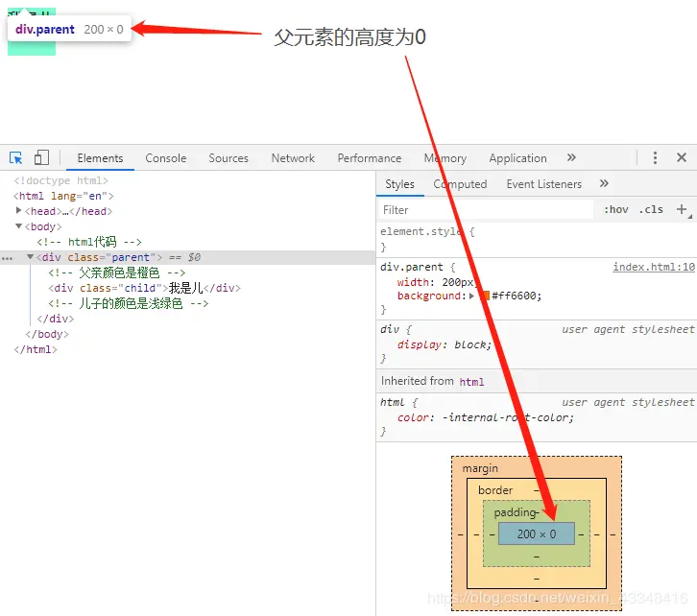Toggle the device toolbar icon
Image resolution: width=697 pixels, height=616 pixels.
[x=41, y=157]
